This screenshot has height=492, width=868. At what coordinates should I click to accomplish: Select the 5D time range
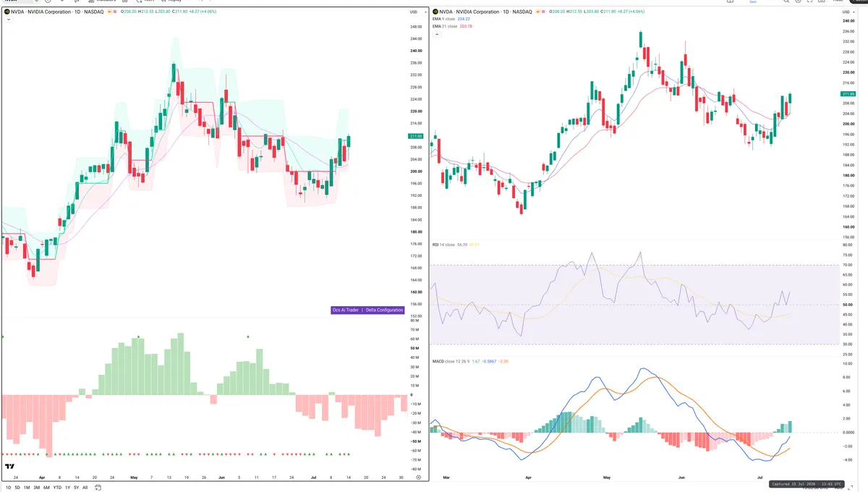point(17,488)
